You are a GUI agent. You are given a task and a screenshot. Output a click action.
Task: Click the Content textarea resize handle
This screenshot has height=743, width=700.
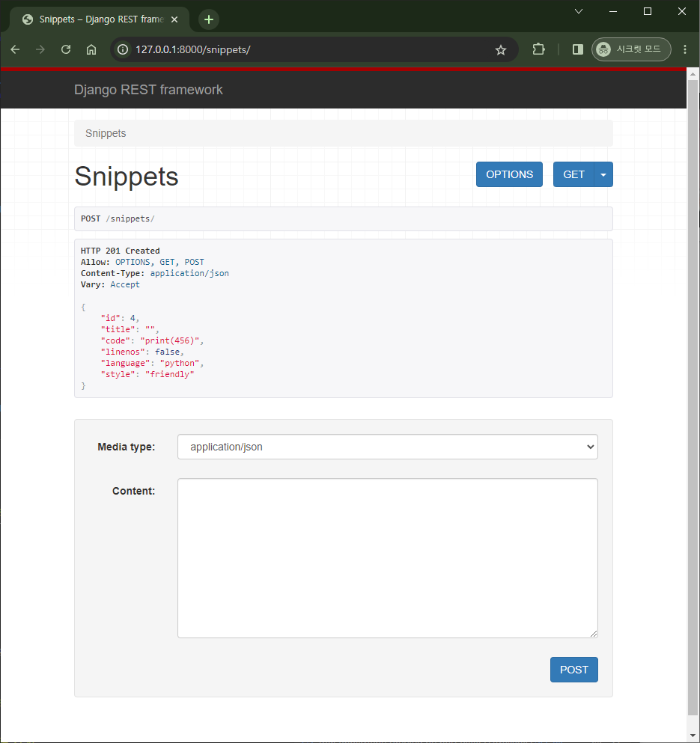(x=594, y=634)
